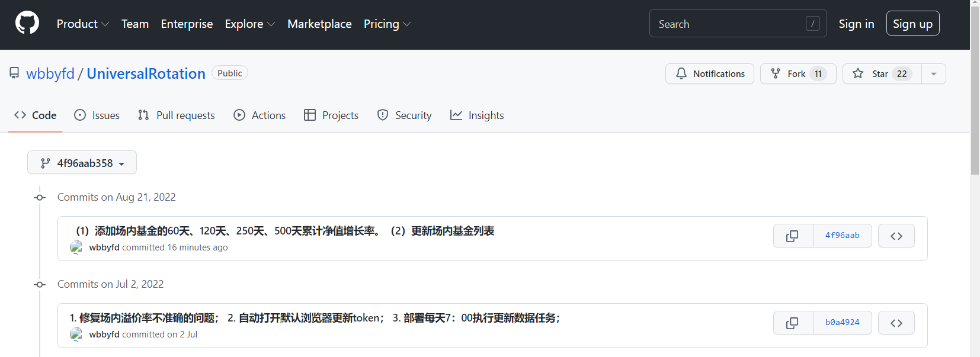Copy the full SHA for commit b0a4924
Viewport: 980px width, 357px height.
(x=792, y=323)
